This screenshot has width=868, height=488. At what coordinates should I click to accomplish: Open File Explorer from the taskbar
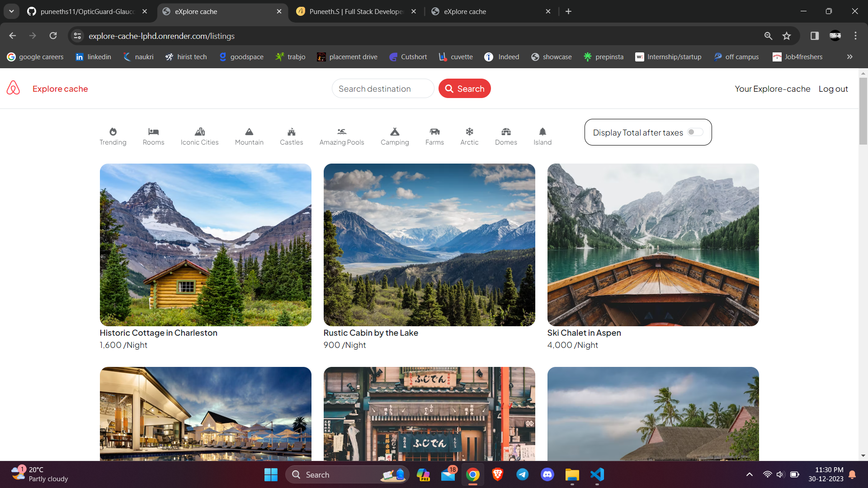click(x=572, y=474)
